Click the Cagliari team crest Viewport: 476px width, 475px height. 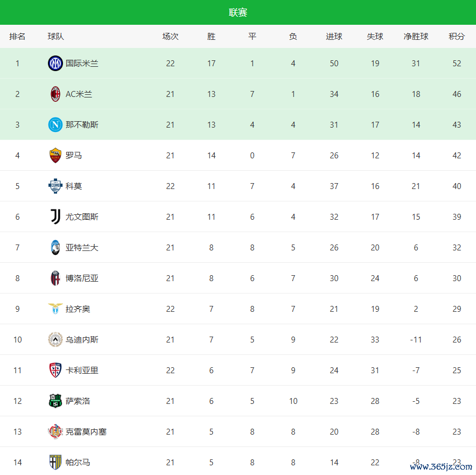pyautogui.click(x=55, y=371)
